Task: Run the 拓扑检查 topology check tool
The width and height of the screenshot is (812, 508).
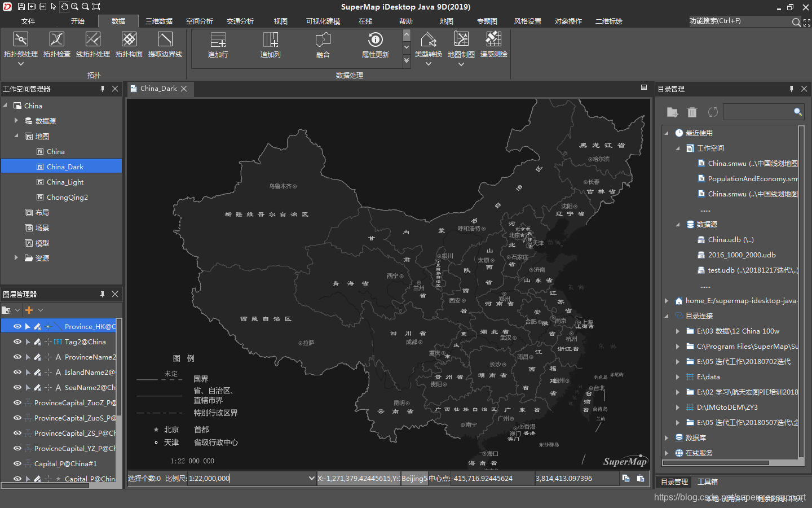Action: pyautogui.click(x=57, y=45)
